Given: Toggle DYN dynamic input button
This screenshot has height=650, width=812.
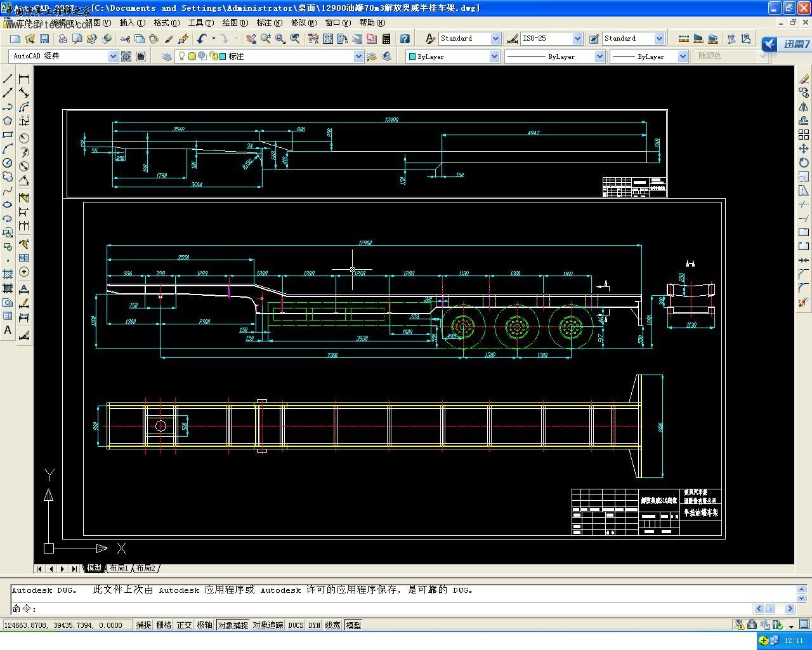Looking at the screenshot, I should click(x=315, y=625).
